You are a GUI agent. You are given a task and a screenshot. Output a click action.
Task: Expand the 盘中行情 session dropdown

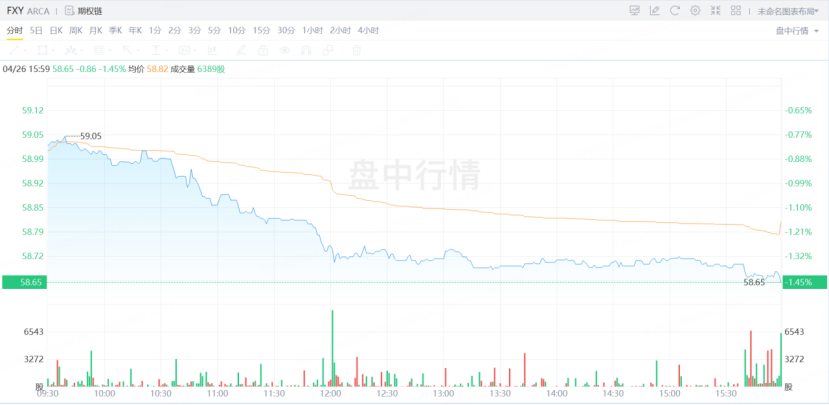coord(797,31)
